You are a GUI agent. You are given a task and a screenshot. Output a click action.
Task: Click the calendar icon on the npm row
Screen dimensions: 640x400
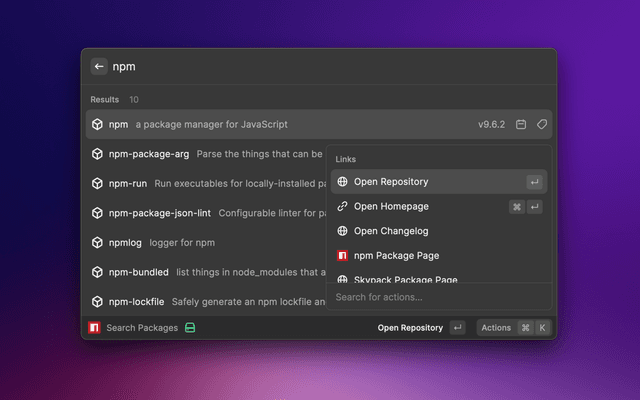[x=521, y=124]
